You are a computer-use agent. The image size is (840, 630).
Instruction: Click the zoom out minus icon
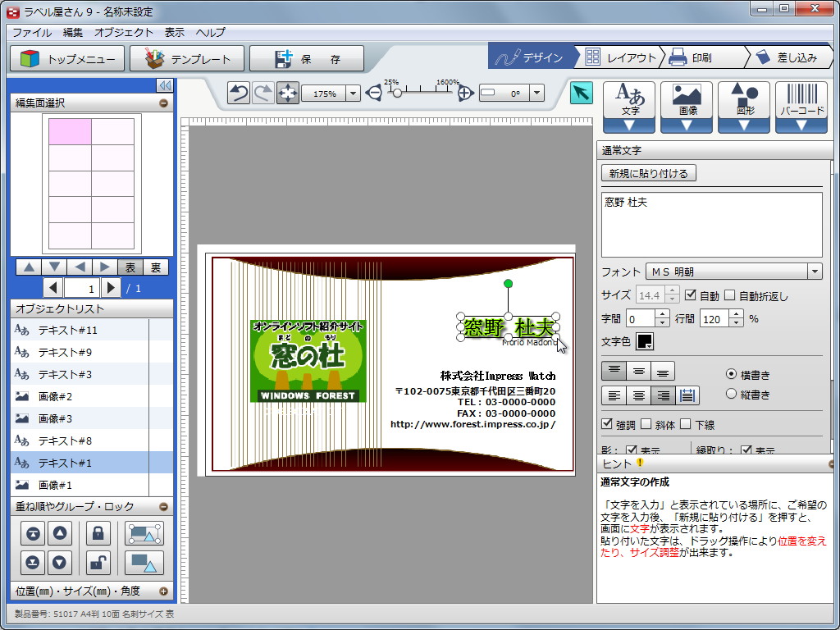[373, 94]
